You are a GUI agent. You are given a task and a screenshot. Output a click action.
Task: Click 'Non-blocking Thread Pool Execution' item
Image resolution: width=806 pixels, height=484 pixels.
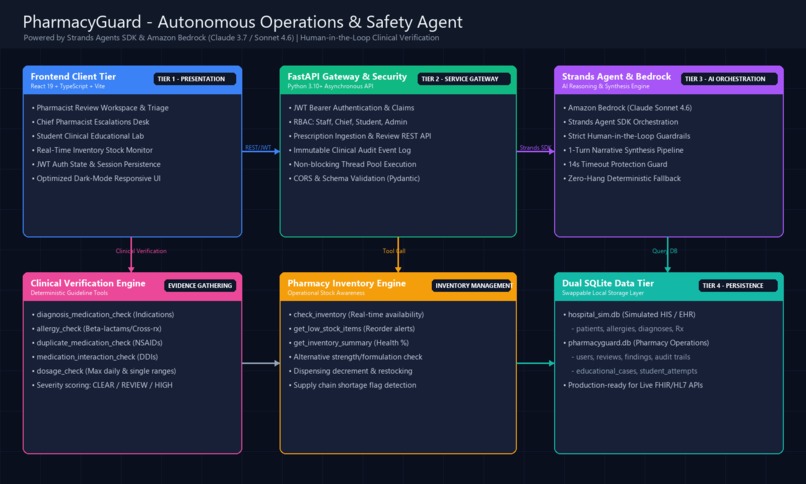click(353, 164)
